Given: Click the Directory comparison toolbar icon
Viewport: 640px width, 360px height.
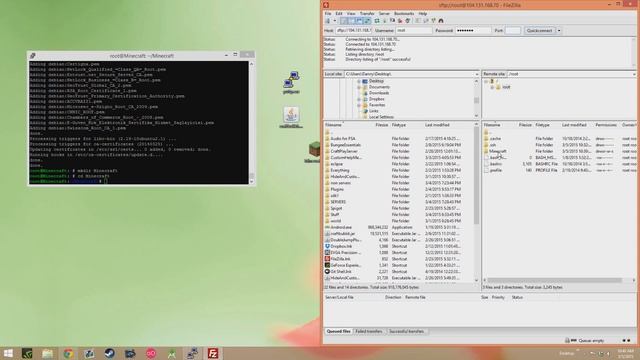Looking at the screenshot, I should click(425, 21).
